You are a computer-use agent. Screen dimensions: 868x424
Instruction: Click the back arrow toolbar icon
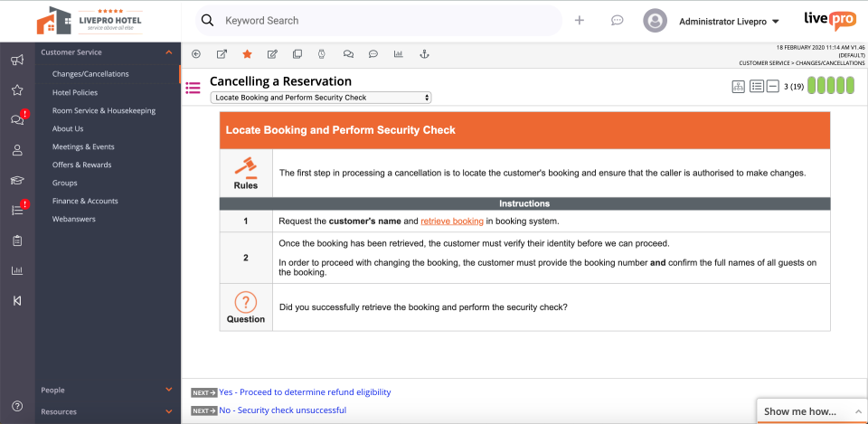(196, 54)
